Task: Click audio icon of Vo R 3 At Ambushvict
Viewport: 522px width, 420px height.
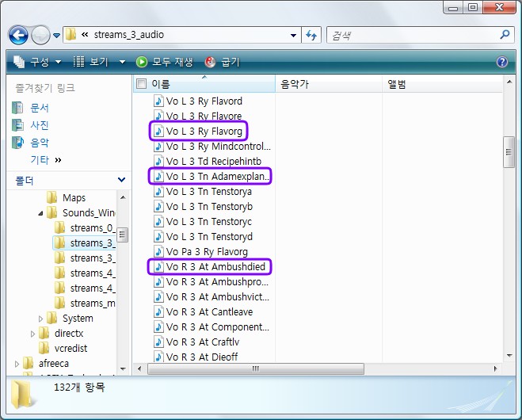Action: 158,296
